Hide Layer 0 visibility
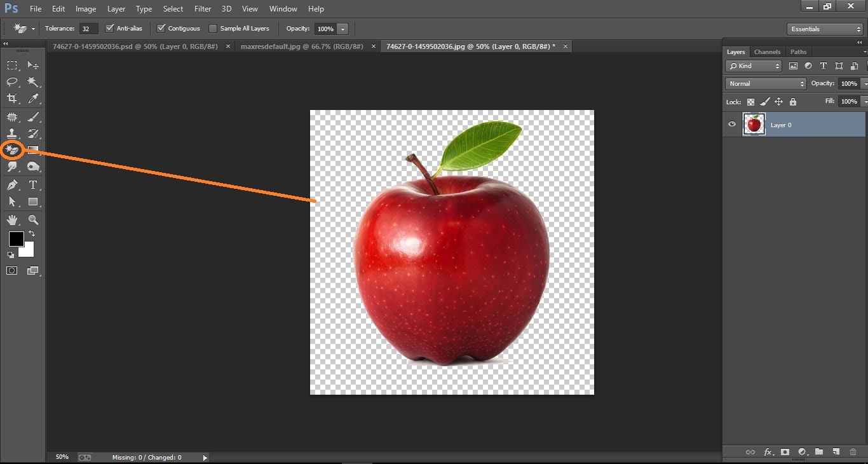868x464 pixels. (x=731, y=125)
